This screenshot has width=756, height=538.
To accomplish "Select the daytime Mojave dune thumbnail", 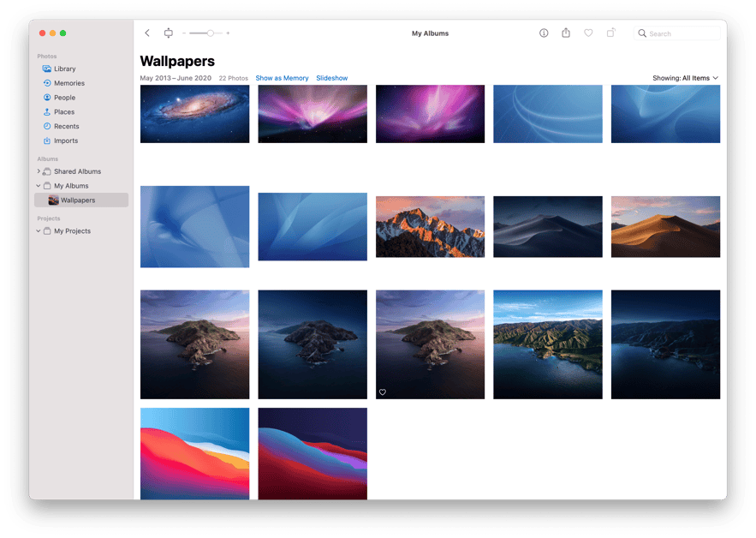I will [x=665, y=227].
